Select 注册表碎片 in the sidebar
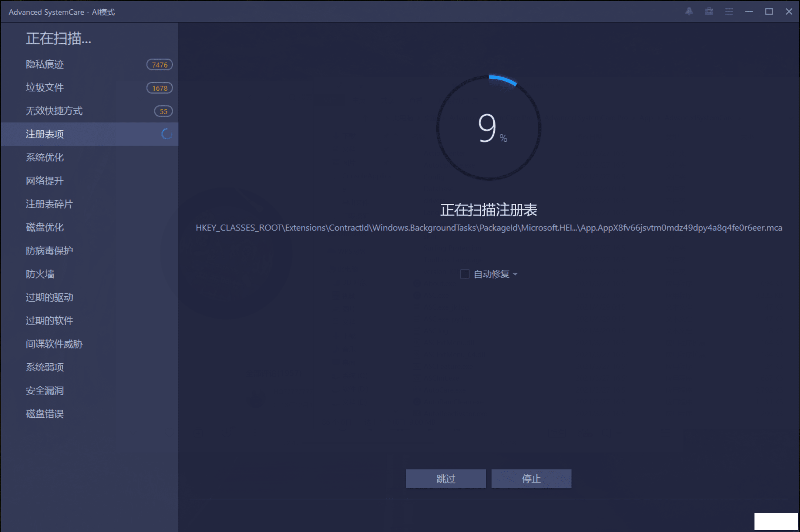 pos(90,204)
